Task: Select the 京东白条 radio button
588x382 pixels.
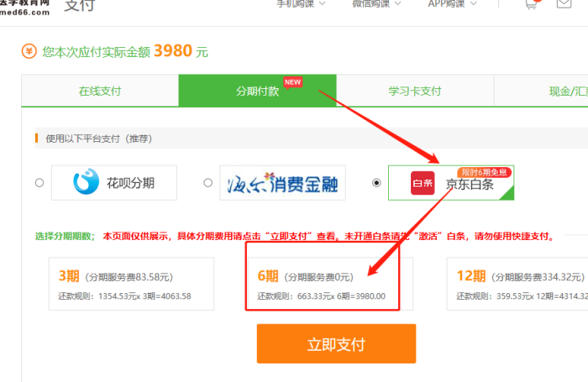Action: pos(376,182)
